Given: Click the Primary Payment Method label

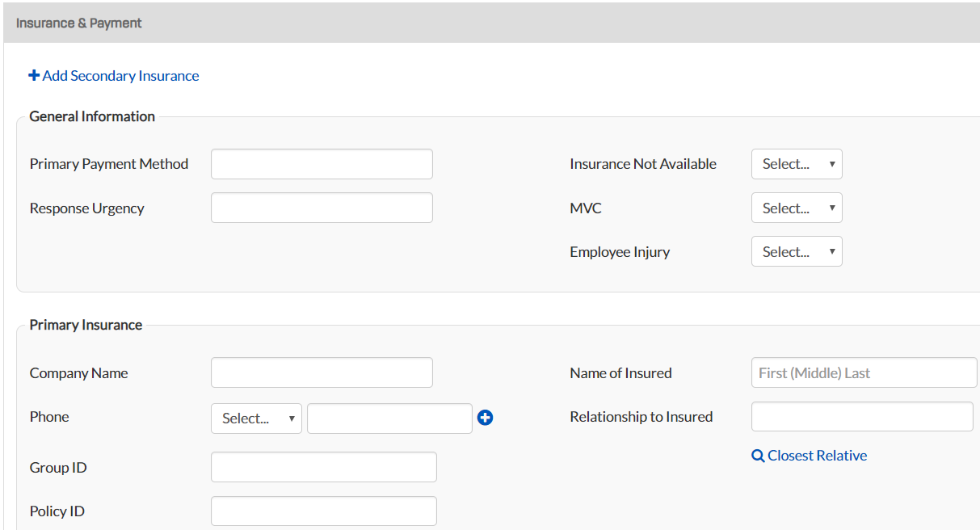Looking at the screenshot, I should 109,164.
